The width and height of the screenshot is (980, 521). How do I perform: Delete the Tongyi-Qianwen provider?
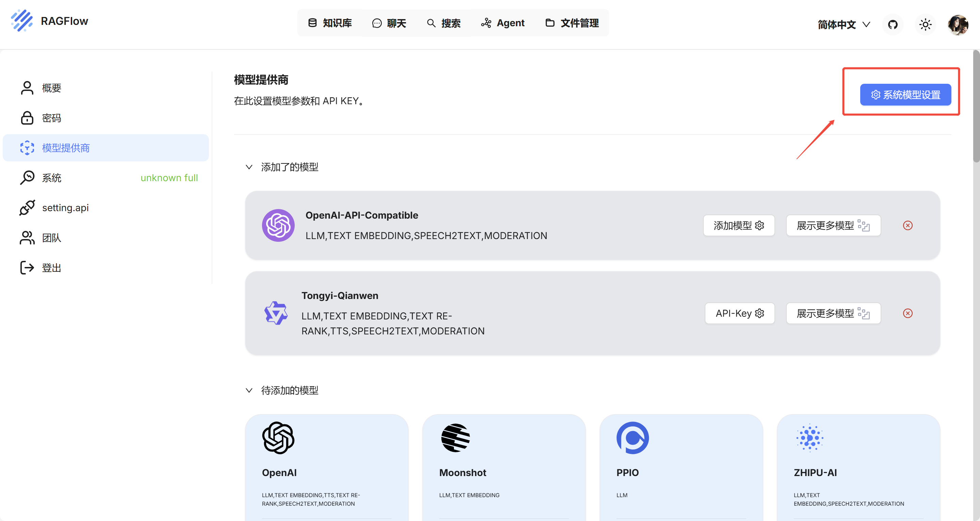tap(908, 313)
